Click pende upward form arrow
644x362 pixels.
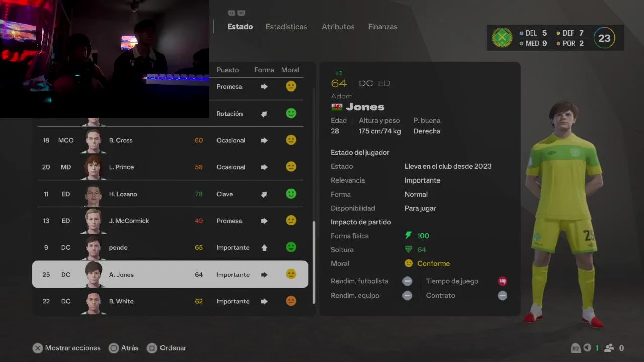(264, 247)
